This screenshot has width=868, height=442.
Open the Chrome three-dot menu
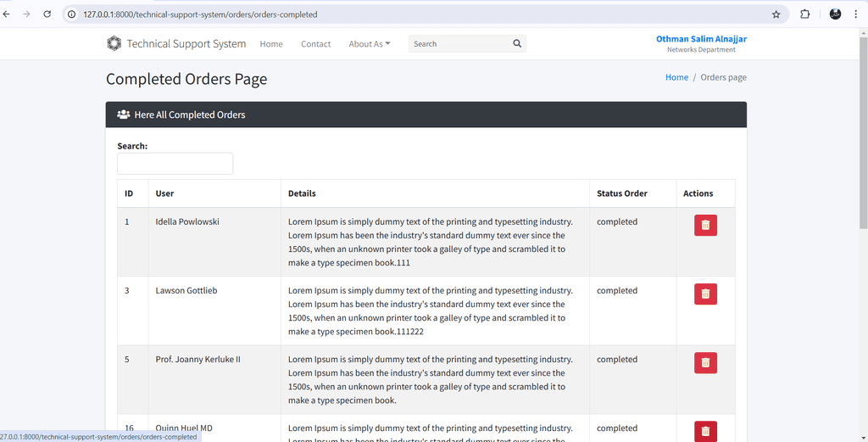point(856,14)
